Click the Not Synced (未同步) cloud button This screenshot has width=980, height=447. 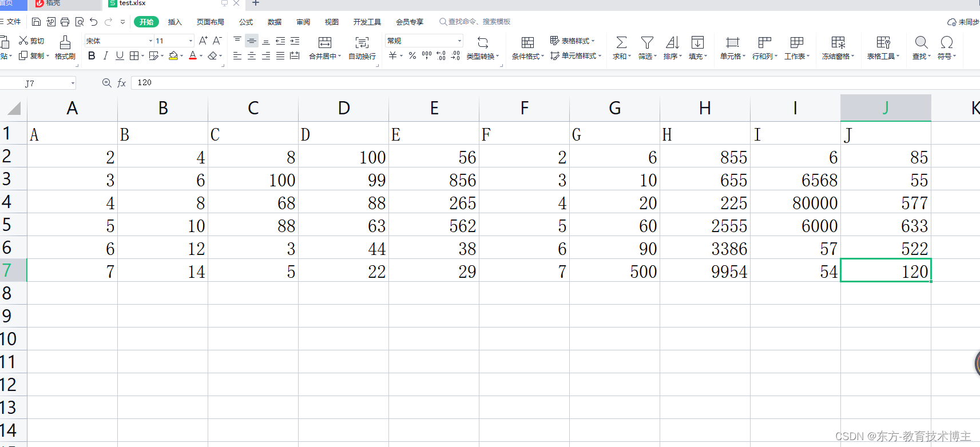coord(963,22)
